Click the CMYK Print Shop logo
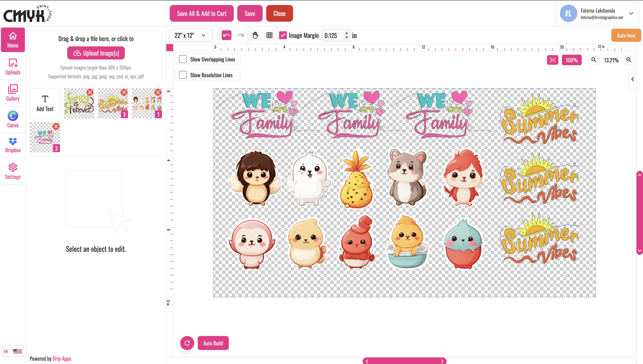This screenshot has height=364, width=643. coord(28,14)
